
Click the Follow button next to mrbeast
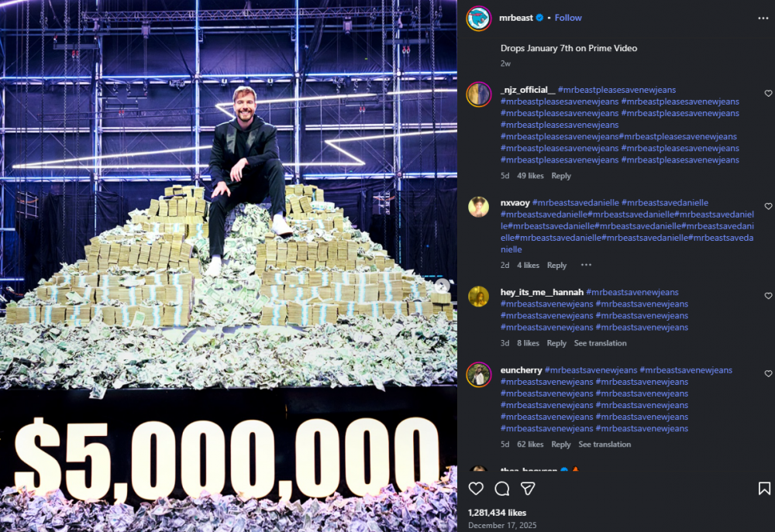(x=568, y=17)
